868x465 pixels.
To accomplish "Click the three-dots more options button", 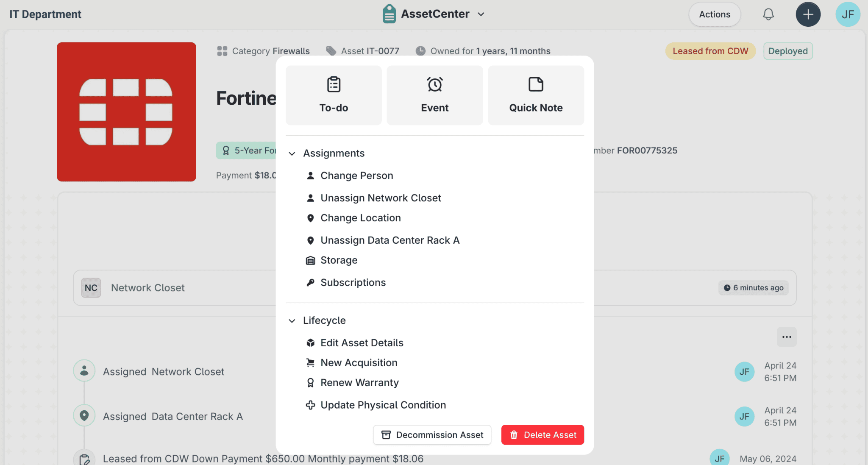I will (787, 337).
